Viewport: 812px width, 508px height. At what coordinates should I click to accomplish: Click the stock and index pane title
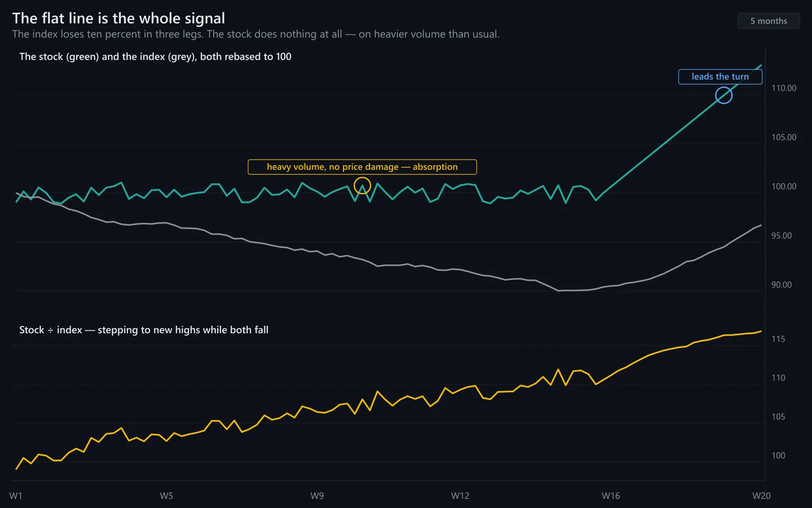(x=155, y=57)
